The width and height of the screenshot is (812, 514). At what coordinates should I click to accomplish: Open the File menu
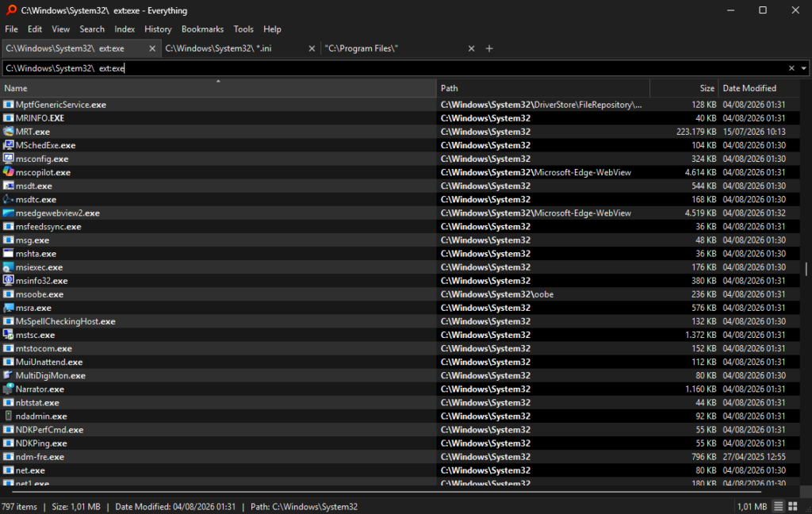tap(11, 29)
